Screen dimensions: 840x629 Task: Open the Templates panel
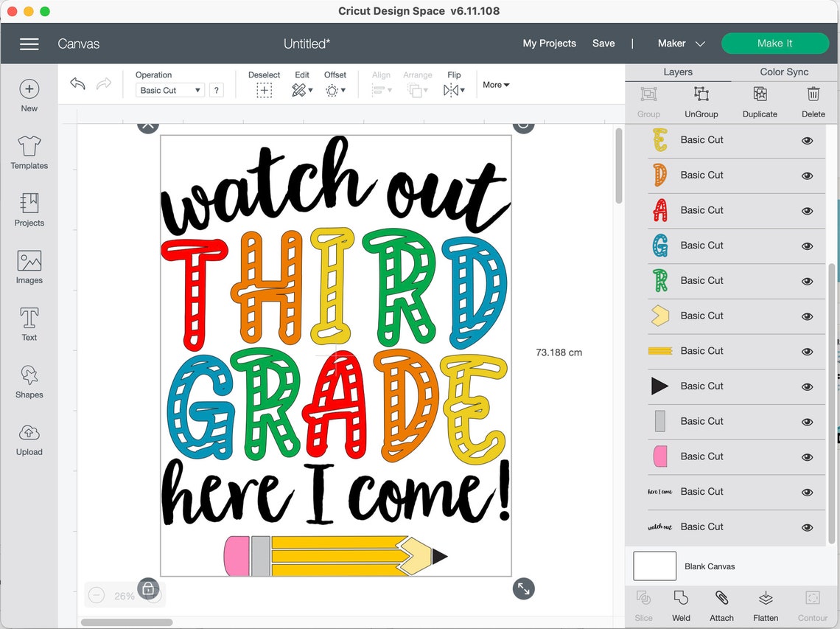(x=29, y=153)
